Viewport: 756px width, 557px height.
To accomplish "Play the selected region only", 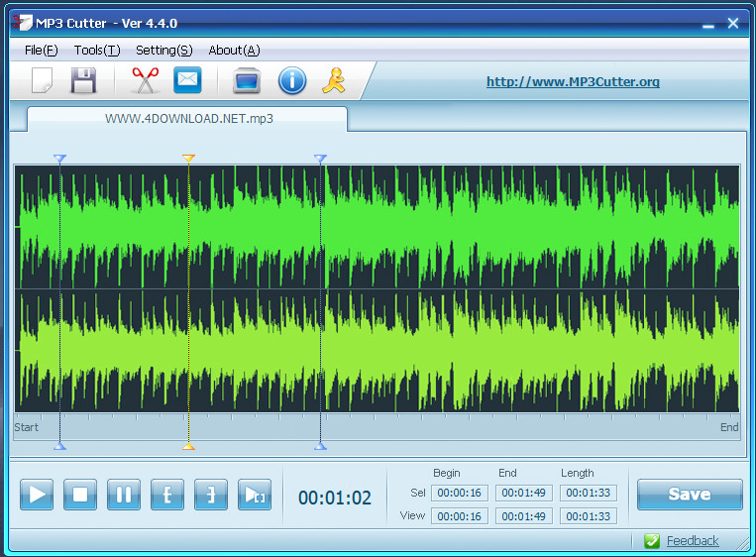I will tap(255, 495).
